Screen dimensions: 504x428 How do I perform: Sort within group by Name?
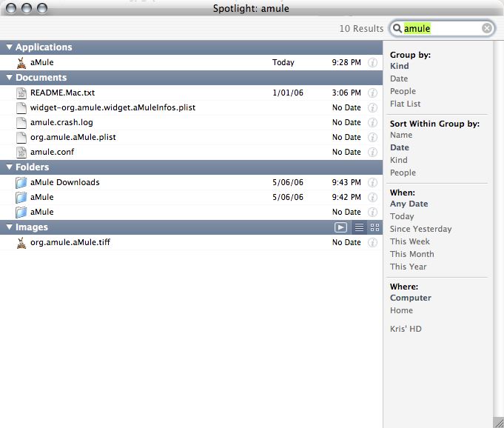click(401, 135)
